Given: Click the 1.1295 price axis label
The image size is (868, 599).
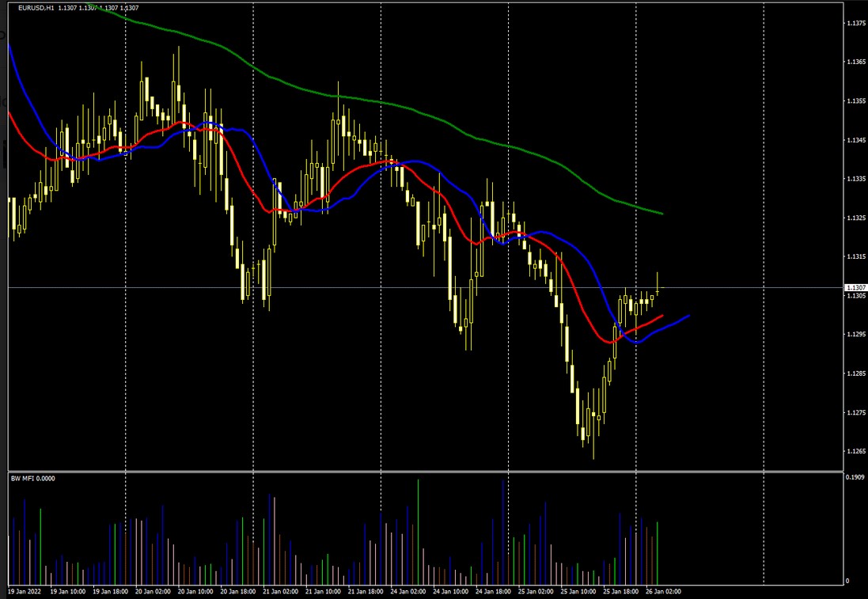Looking at the screenshot, I should [x=856, y=335].
